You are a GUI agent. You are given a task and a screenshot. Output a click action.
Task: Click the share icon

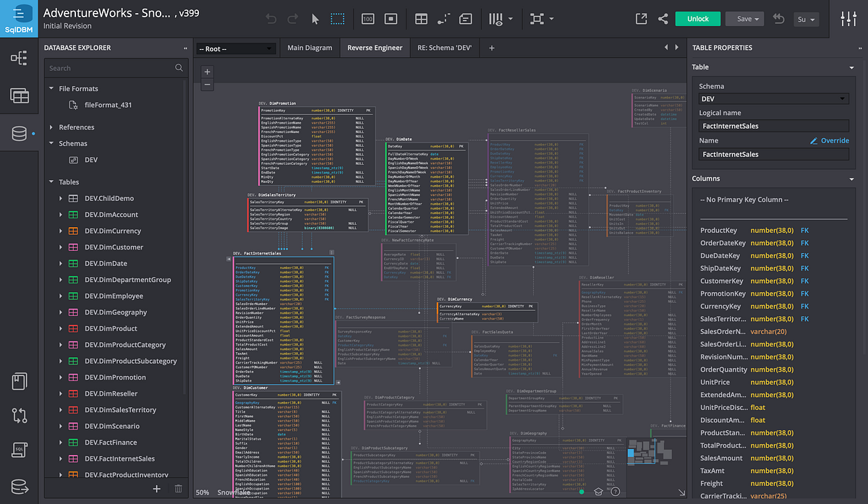click(x=663, y=19)
